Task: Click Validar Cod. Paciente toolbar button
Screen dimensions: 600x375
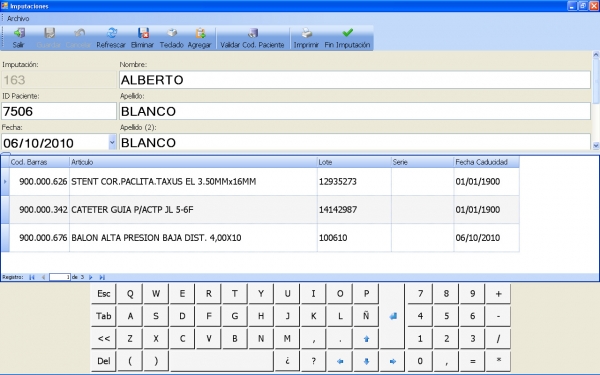Action: [x=253, y=38]
